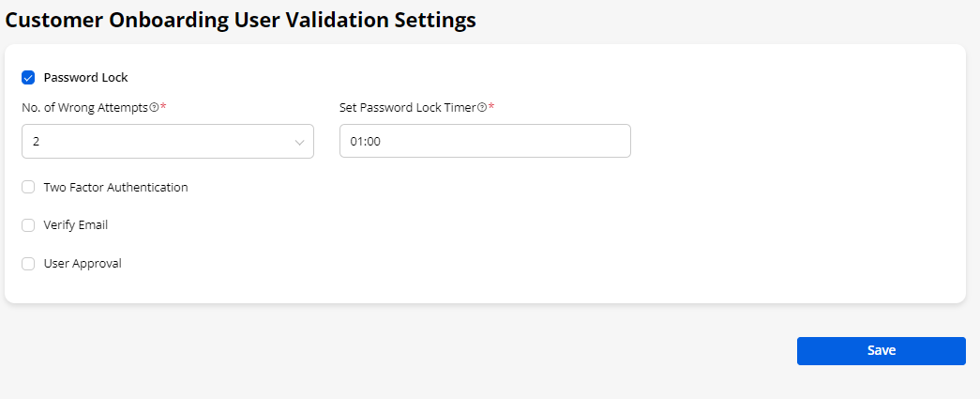Open help icon beside No. of Wrong Attempts

[155, 108]
